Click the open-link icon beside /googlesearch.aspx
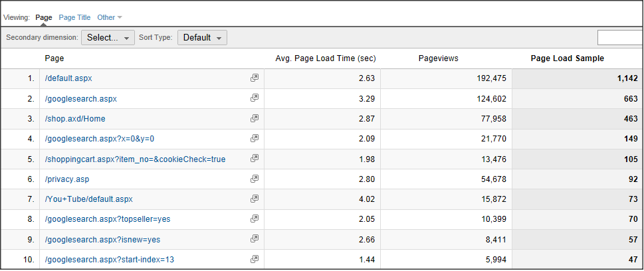This screenshot has width=644, height=271. click(x=254, y=98)
